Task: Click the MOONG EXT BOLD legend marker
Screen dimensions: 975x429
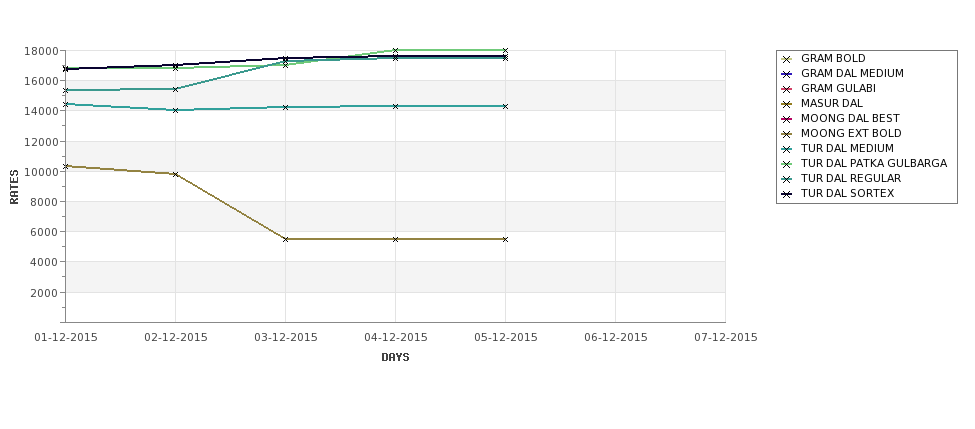Action: [787, 134]
